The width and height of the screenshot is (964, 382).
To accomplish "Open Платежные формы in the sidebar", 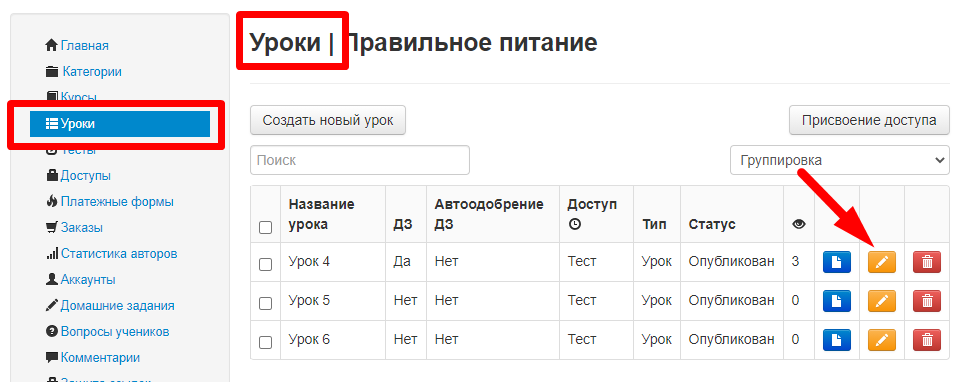I will click(x=117, y=201).
